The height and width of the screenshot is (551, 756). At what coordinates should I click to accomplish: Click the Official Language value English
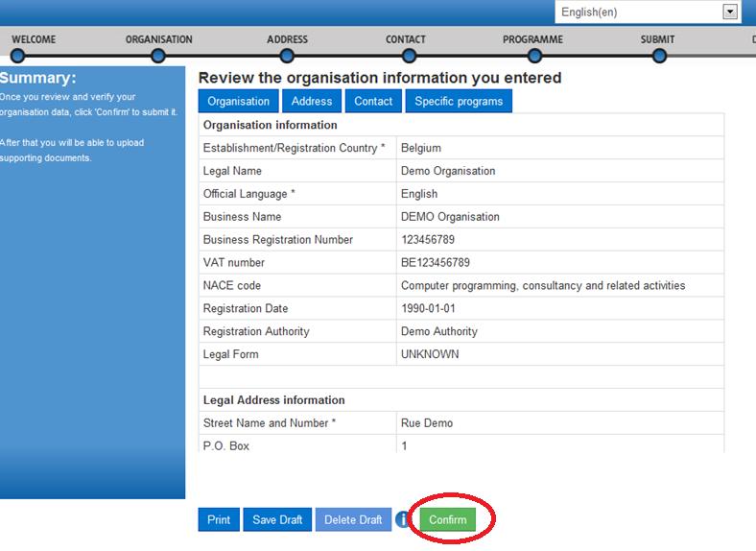(x=419, y=194)
